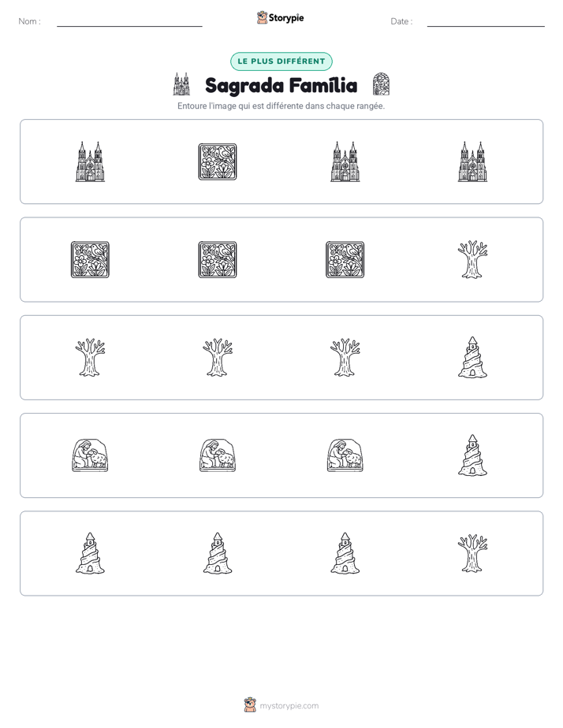Select the bare tree in the second row
Image resolution: width=563 pixels, height=728 pixels.
(x=472, y=259)
